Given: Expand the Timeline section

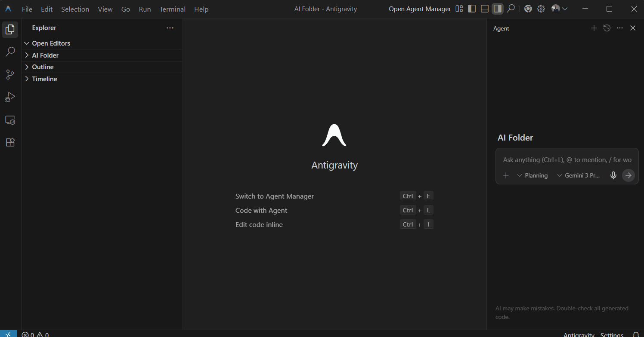Looking at the screenshot, I should 102,79.
